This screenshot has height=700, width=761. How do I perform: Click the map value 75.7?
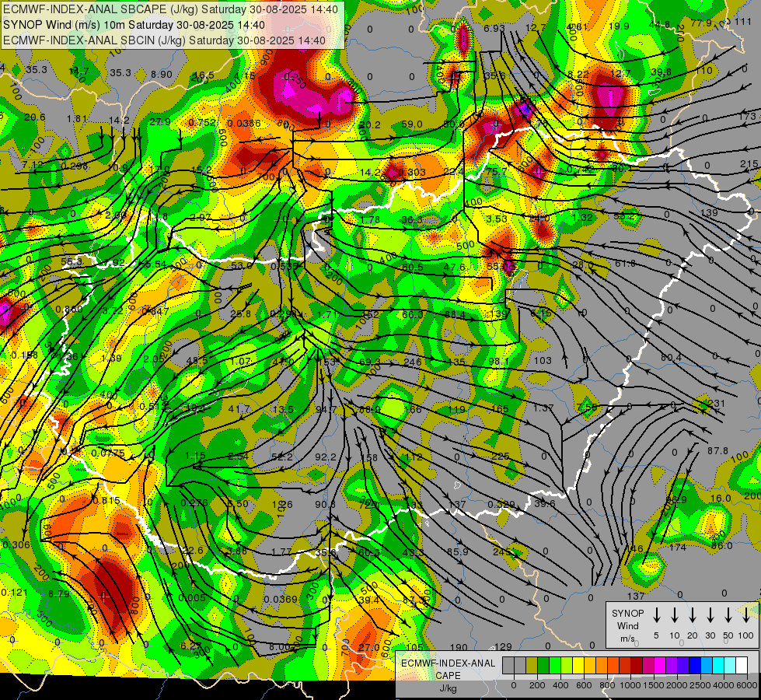[x=497, y=171]
